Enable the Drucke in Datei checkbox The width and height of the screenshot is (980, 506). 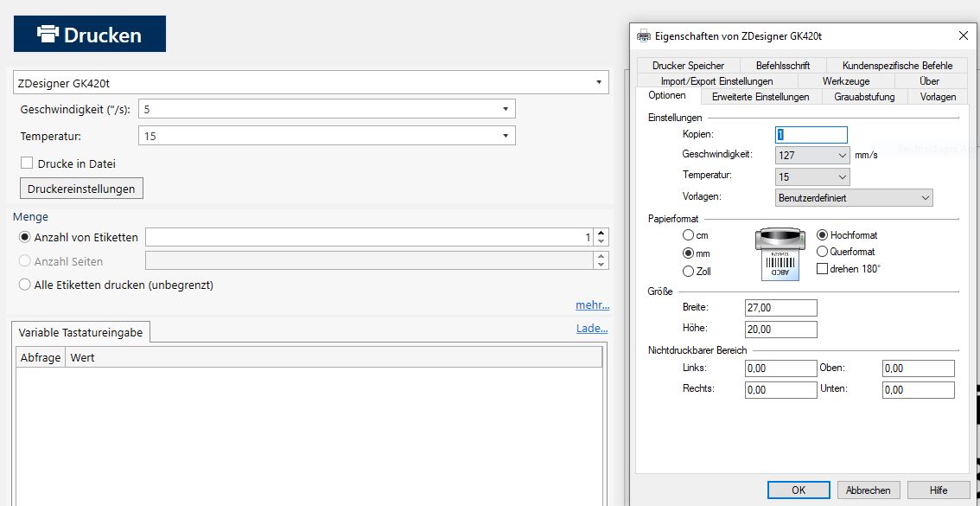coord(27,163)
